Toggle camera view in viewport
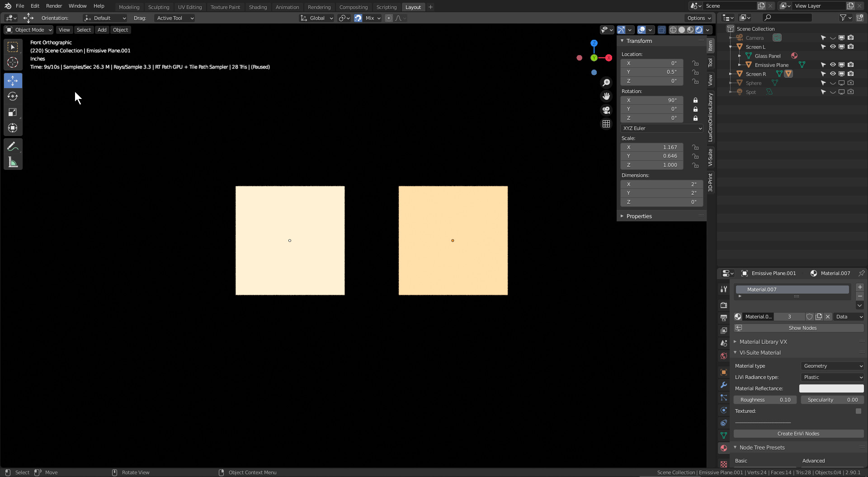 click(606, 110)
